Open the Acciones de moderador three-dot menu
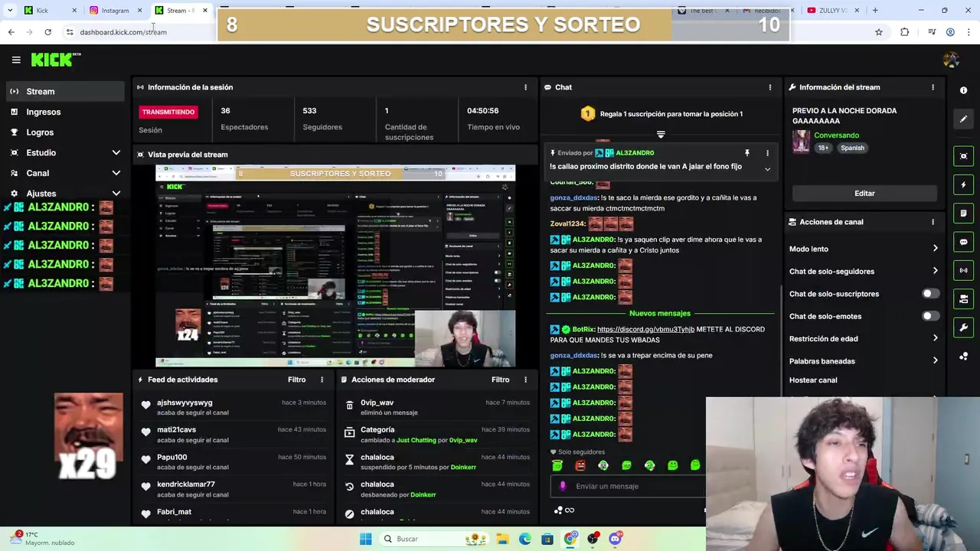Screen dimensions: 980x551 coord(525,380)
